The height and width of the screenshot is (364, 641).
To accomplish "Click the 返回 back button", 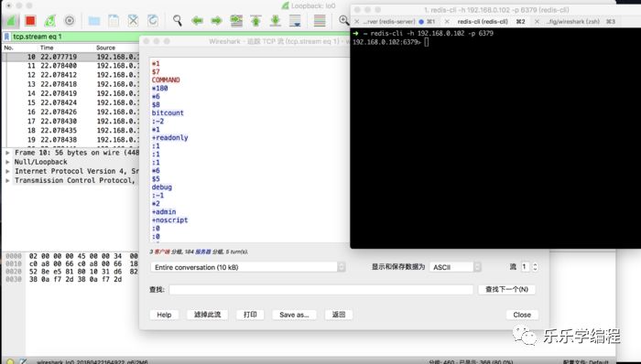I will 339,315.
